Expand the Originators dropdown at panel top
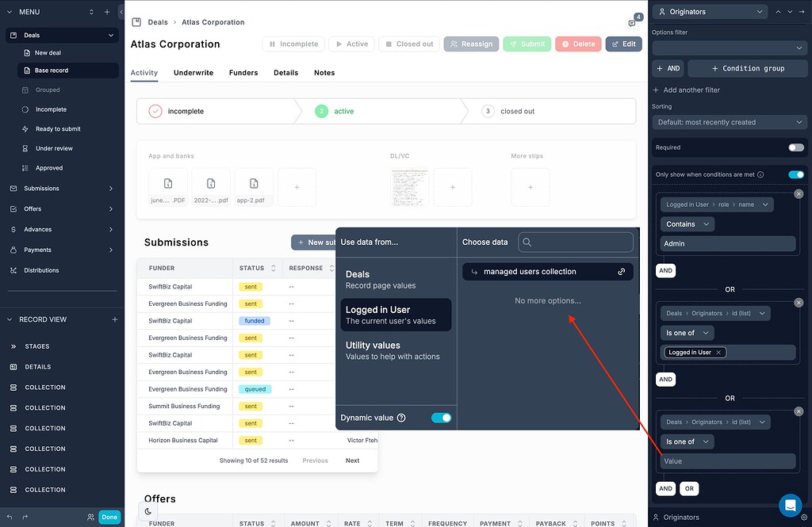The width and height of the screenshot is (812, 527). pos(708,11)
